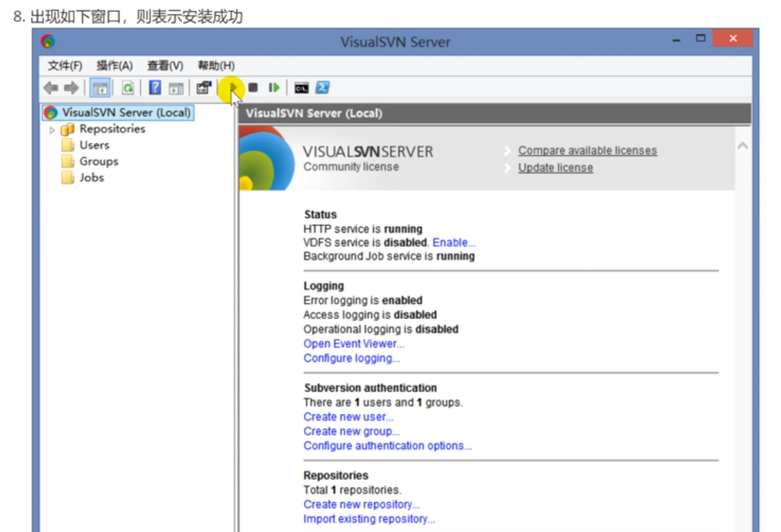Click the VisualSVN logo in the title bar

(48, 41)
